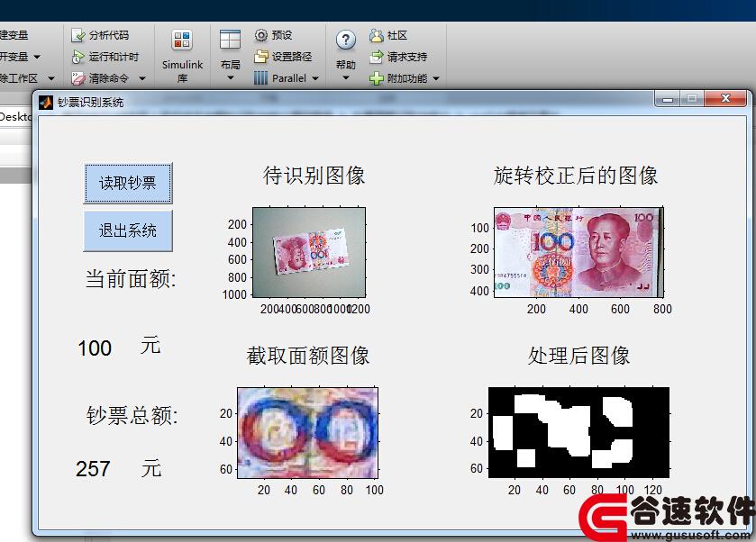
Task: Click the 分析代码 (Analyze Code) icon
Action: (x=78, y=35)
